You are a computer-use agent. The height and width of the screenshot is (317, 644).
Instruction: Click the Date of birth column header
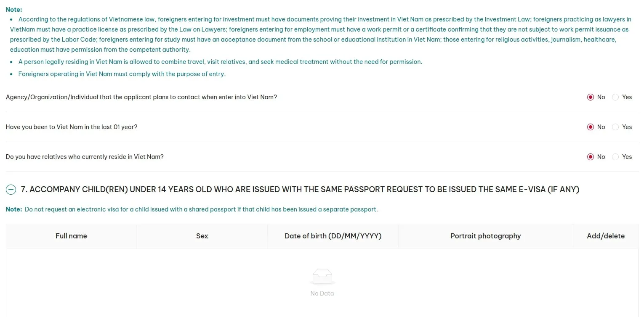pos(333,236)
